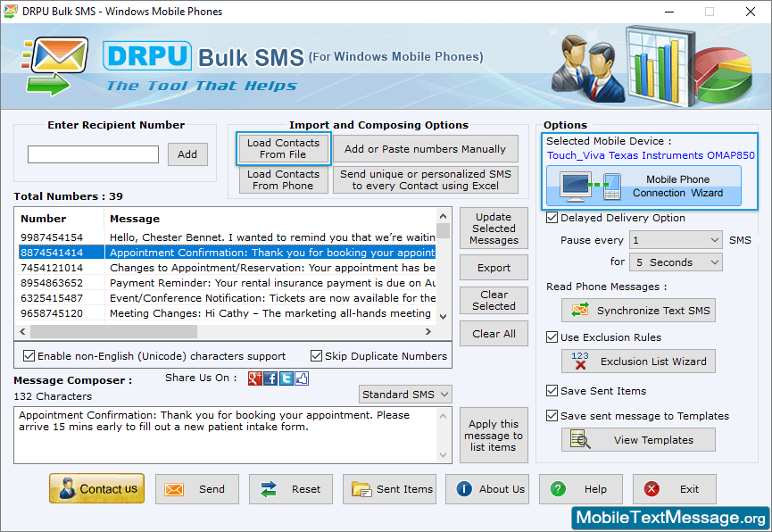This screenshot has height=532, width=772.
Task: Open the 5 Seconds duration dropdown
Action: (x=676, y=262)
